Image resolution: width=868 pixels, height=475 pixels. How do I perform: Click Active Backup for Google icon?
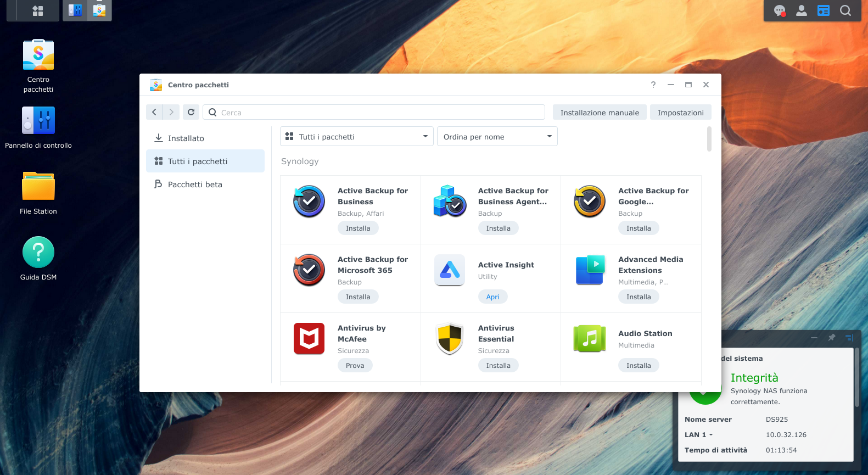(590, 202)
